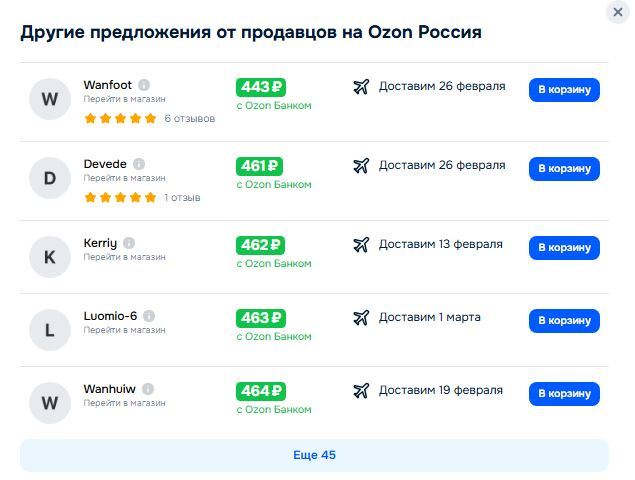Add Devede offer for 461 ₽ to cart

click(564, 169)
